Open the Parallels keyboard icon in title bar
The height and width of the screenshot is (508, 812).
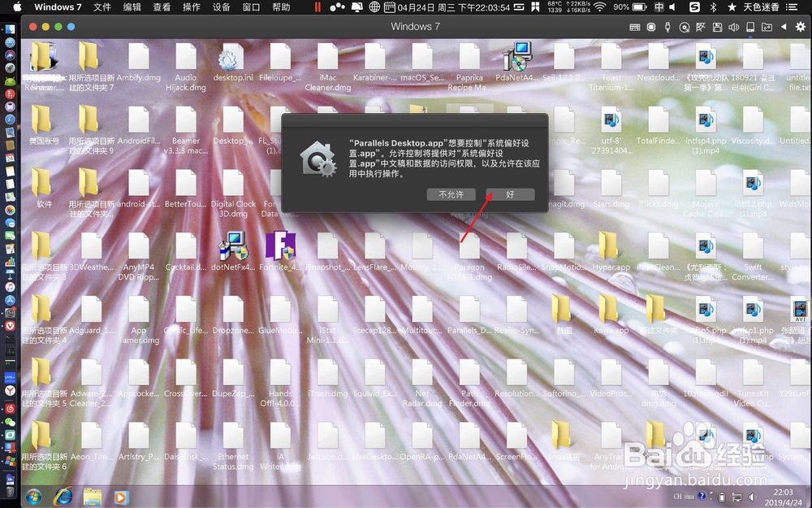click(x=634, y=27)
